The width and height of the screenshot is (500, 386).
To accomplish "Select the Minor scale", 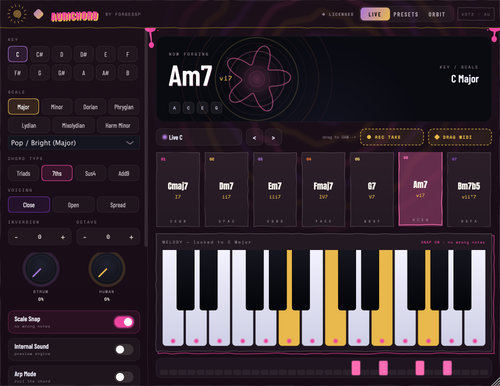I will 57,107.
